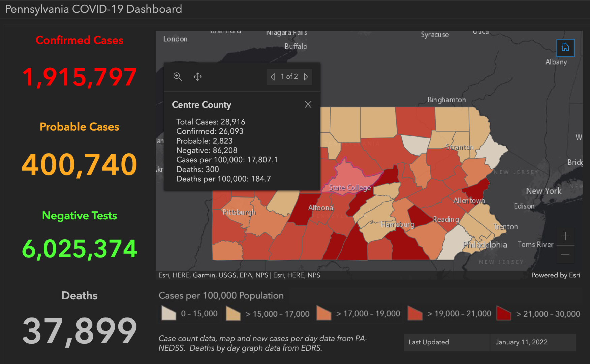Close the Centre County popup

(x=308, y=104)
